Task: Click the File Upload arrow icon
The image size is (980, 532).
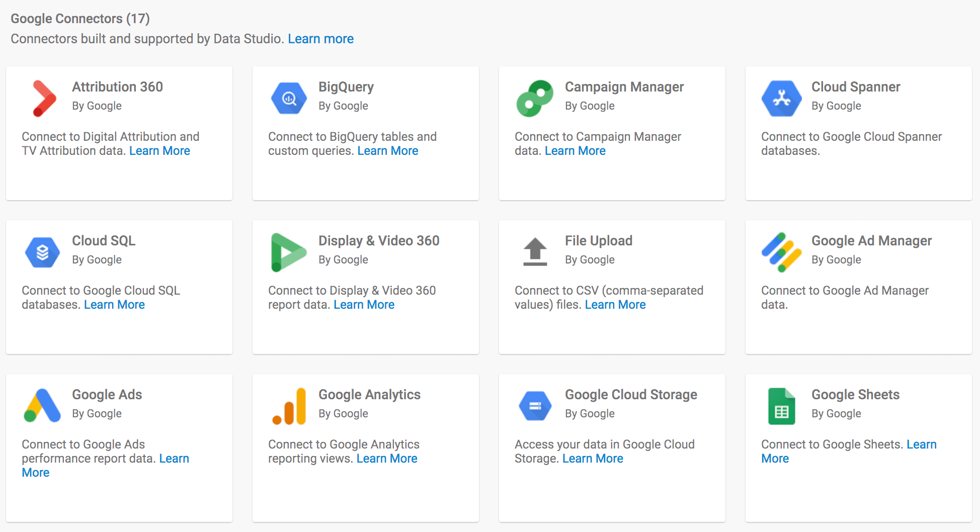Action: (x=535, y=252)
